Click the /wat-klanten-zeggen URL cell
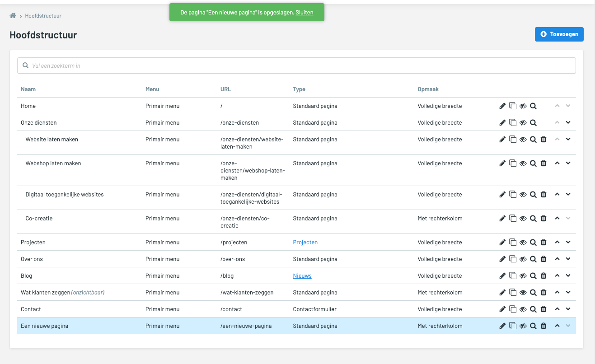Image resolution: width=595 pixels, height=364 pixels. tap(247, 293)
